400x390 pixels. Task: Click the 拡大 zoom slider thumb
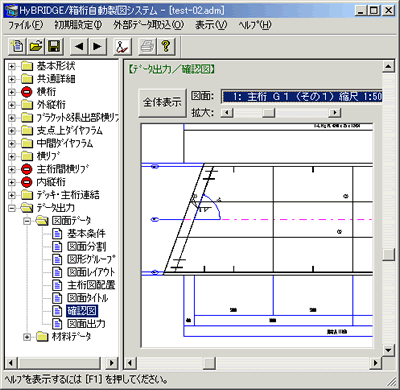point(268,113)
